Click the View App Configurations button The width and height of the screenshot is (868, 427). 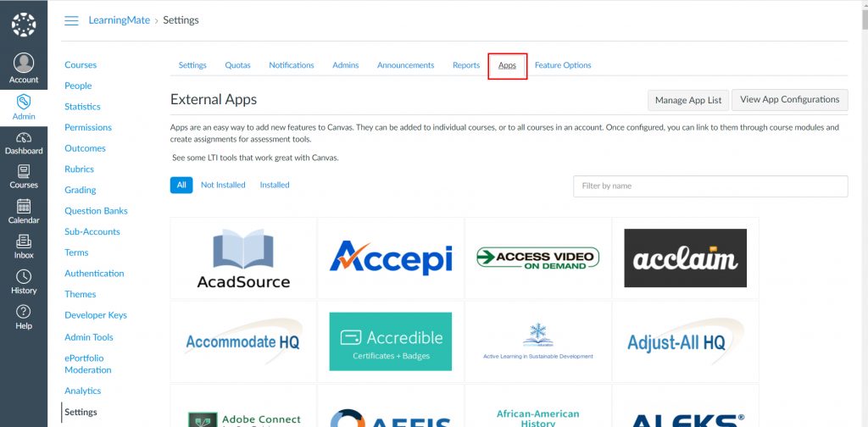[790, 100]
